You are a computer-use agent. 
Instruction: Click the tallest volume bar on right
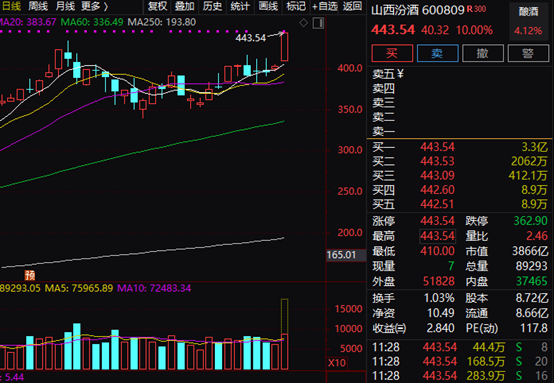pos(284,334)
